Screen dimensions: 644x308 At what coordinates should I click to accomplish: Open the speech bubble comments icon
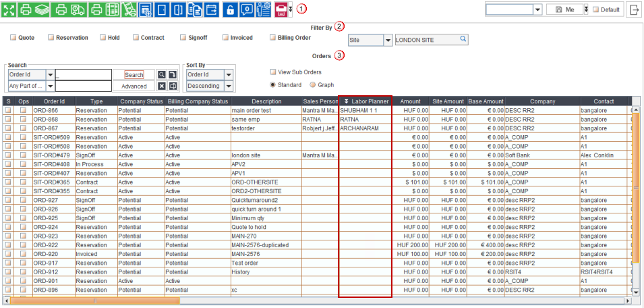247,9
